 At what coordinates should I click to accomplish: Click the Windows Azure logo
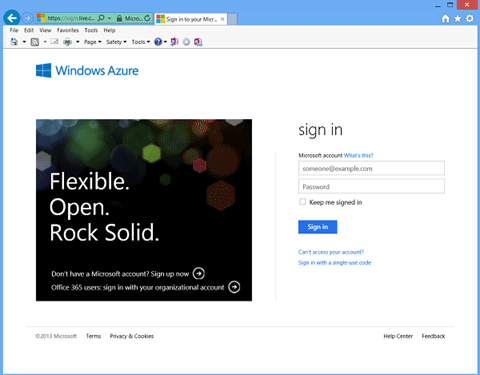click(x=87, y=71)
